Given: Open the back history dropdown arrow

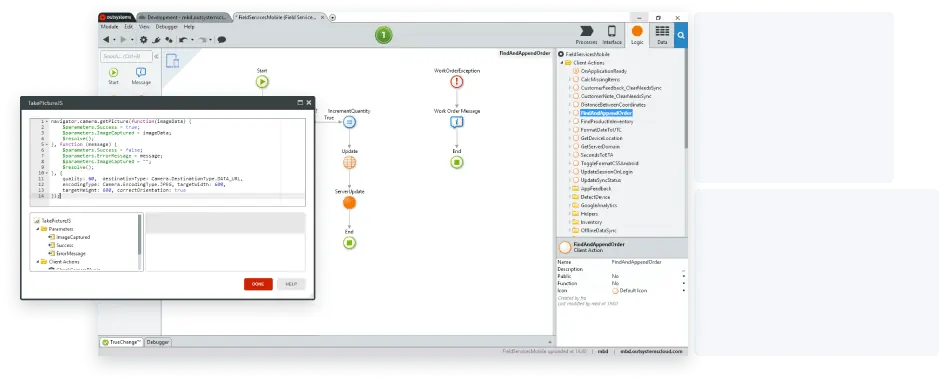Looking at the screenshot, I should point(114,40).
